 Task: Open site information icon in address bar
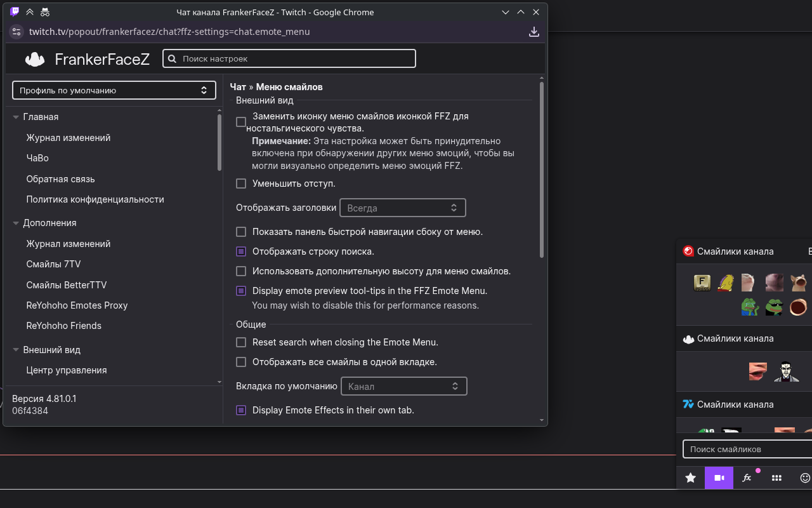tap(16, 32)
